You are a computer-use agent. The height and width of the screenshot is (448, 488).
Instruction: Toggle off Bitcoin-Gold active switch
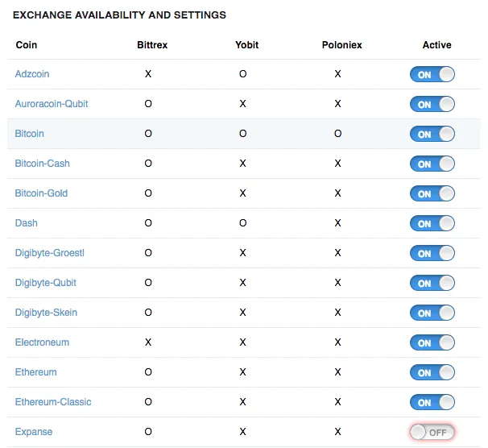click(x=432, y=193)
